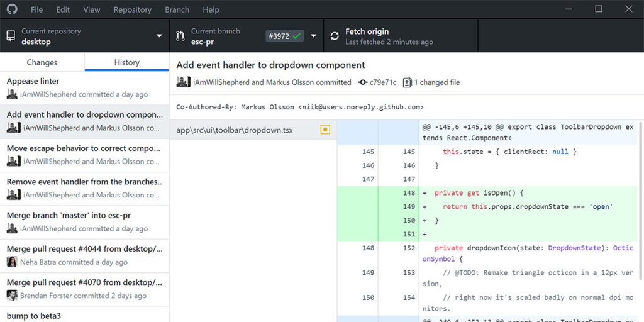This screenshot has height=322, width=644.
Task: Expand the Current branch dropdown arrow
Action: (313, 36)
